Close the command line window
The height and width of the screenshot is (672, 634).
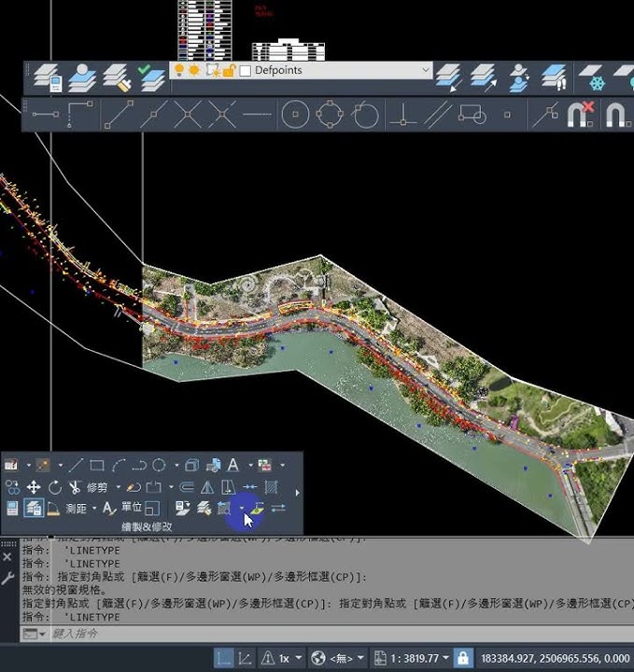pos(7,556)
